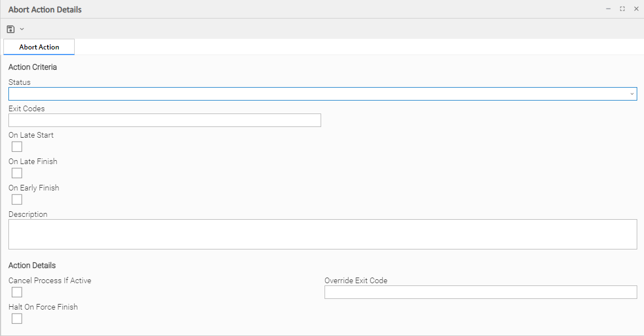The width and height of the screenshot is (644, 336).
Task: Expand the Status dropdown arrow
Action: pos(632,94)
